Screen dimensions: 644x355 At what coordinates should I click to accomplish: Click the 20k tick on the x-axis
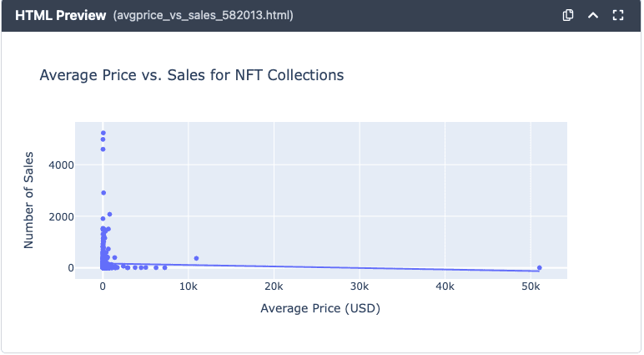[x=274, y=287]
